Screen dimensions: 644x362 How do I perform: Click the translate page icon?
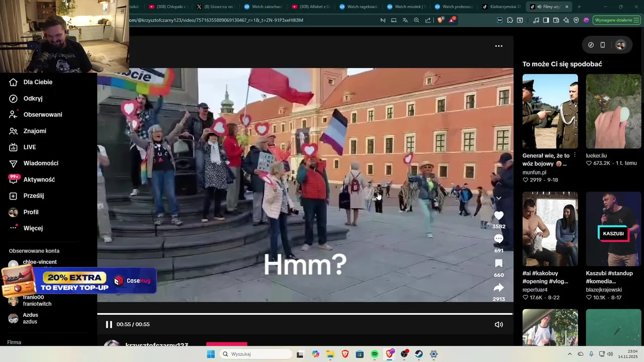(x=405, y=20)
